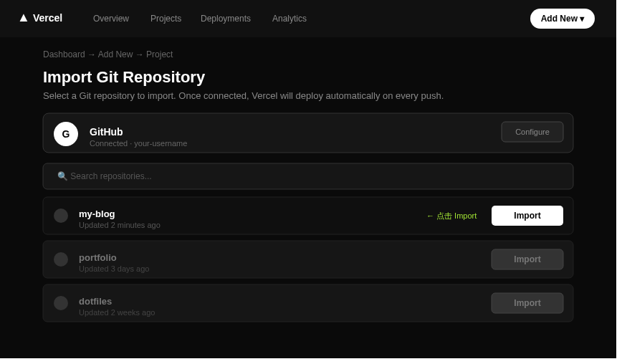Open the Overview tab
622x364 pixels.
[x=111, y=19]
